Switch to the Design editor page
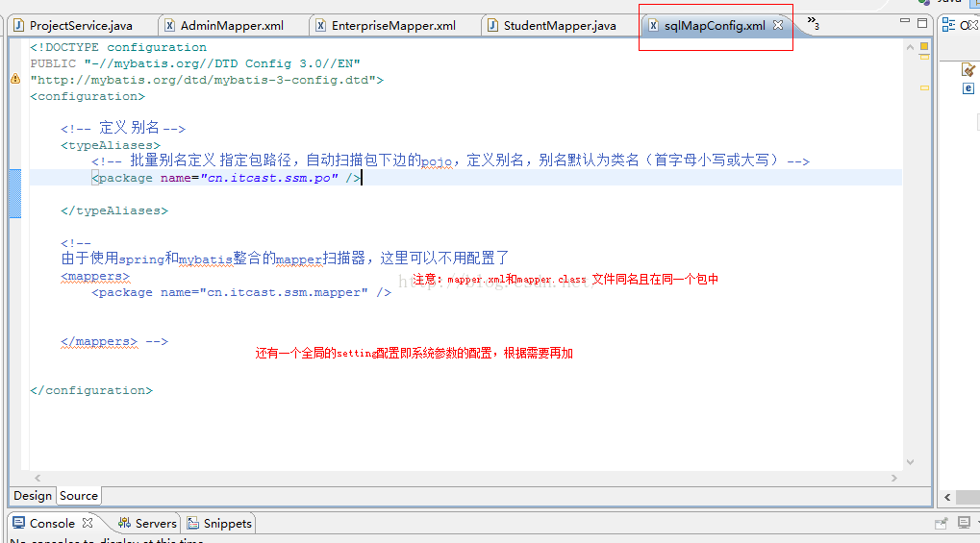Image resolution: width=980 pixels, height=543 pixels. (x=33, y=496)
